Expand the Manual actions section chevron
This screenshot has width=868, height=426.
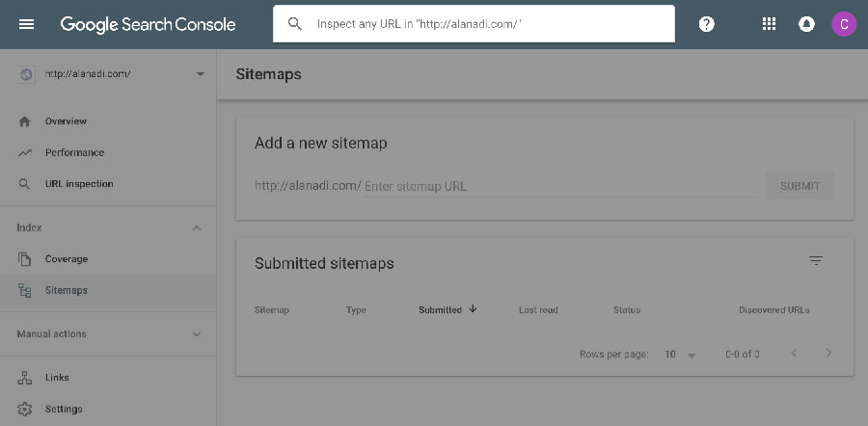197,334
